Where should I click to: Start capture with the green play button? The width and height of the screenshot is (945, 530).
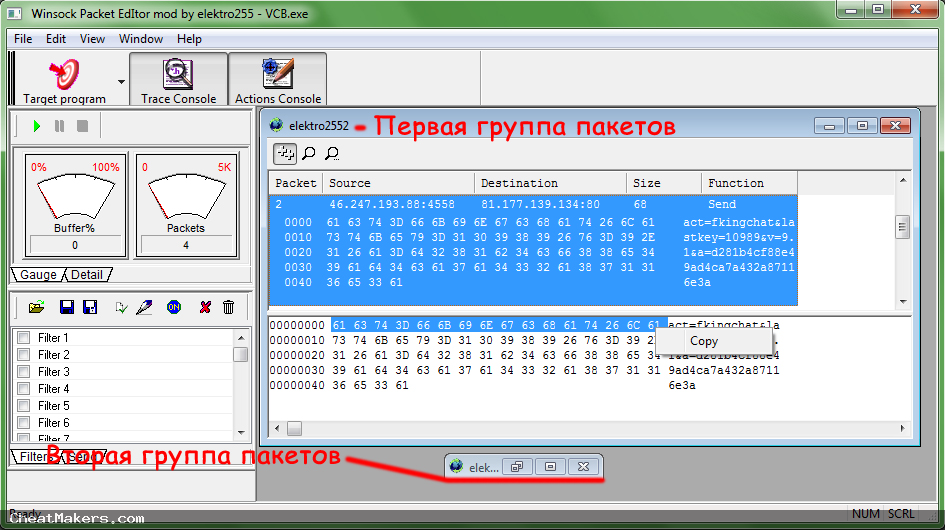(x=37, y=126)
